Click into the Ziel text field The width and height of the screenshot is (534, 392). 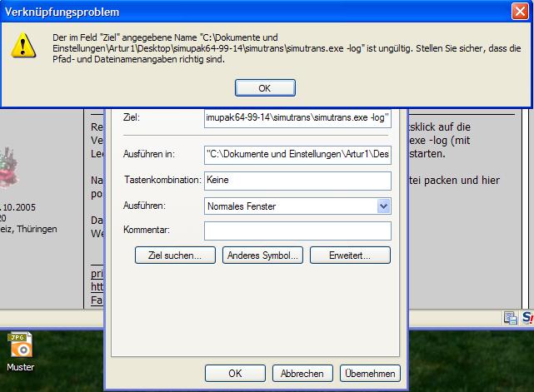pyautogui.click(x=297, y=118)
